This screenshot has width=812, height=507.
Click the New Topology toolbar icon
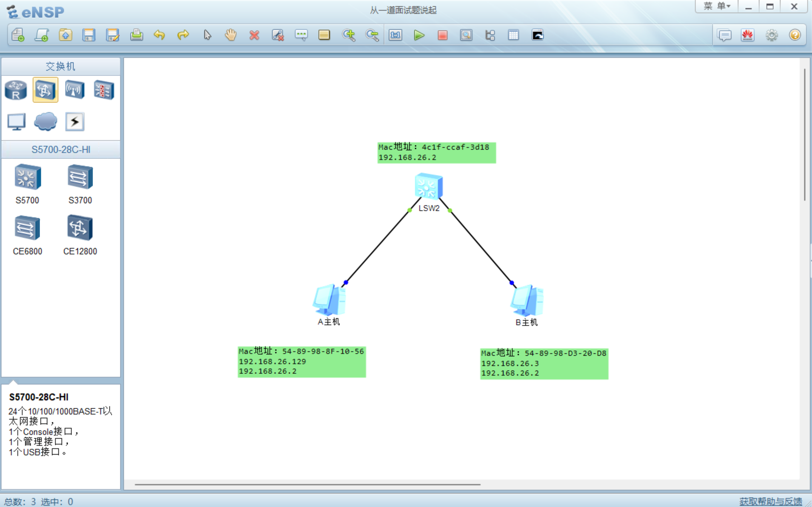click(x=18, y=35)
